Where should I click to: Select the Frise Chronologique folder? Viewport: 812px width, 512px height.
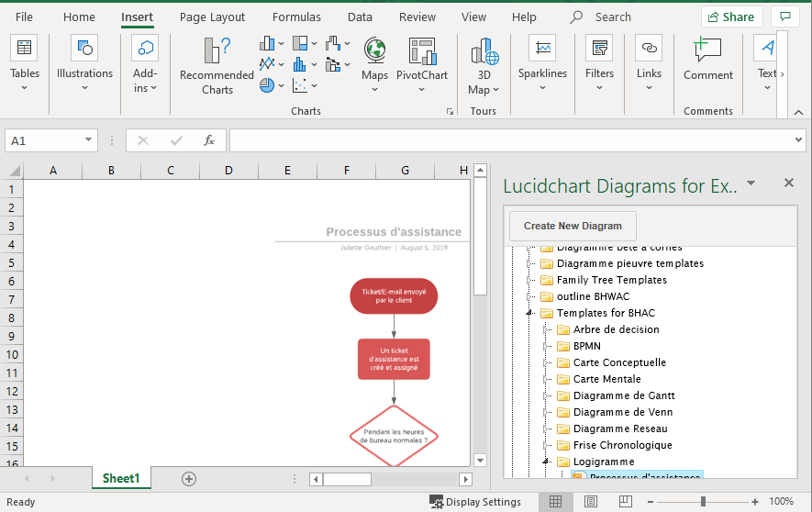[x=622, y=445]
